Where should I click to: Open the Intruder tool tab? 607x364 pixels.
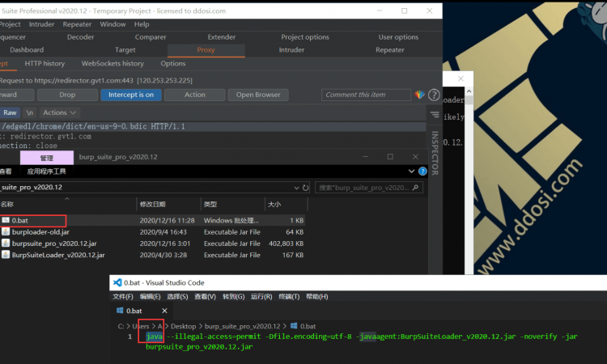tap(291, 50)
